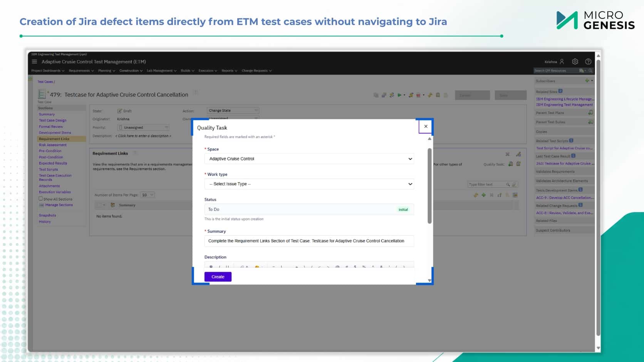The height and width of the screenshot is (362, 644).
Task: Click the Parent Test Suites add icon
Action: pos(590,122)
